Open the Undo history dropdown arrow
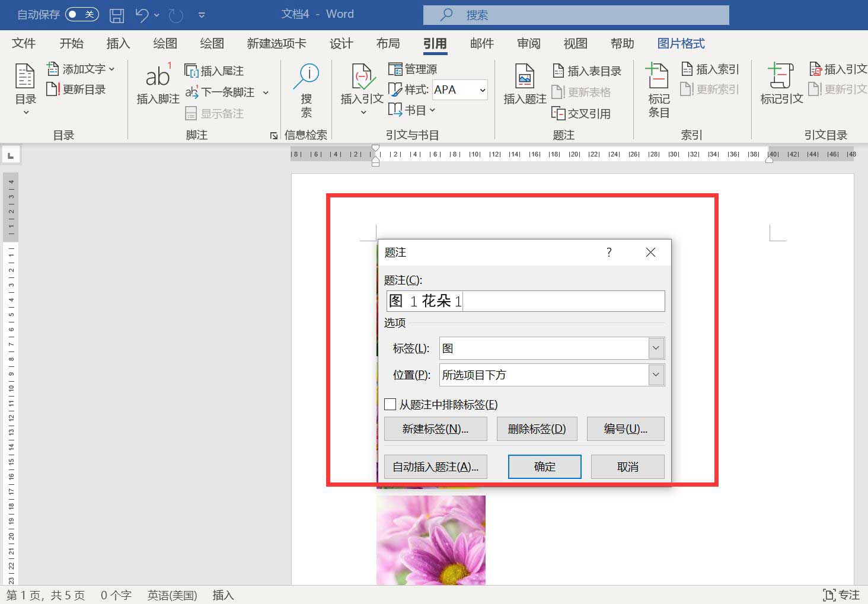868x604 pixels. click(x=157, y=15)
